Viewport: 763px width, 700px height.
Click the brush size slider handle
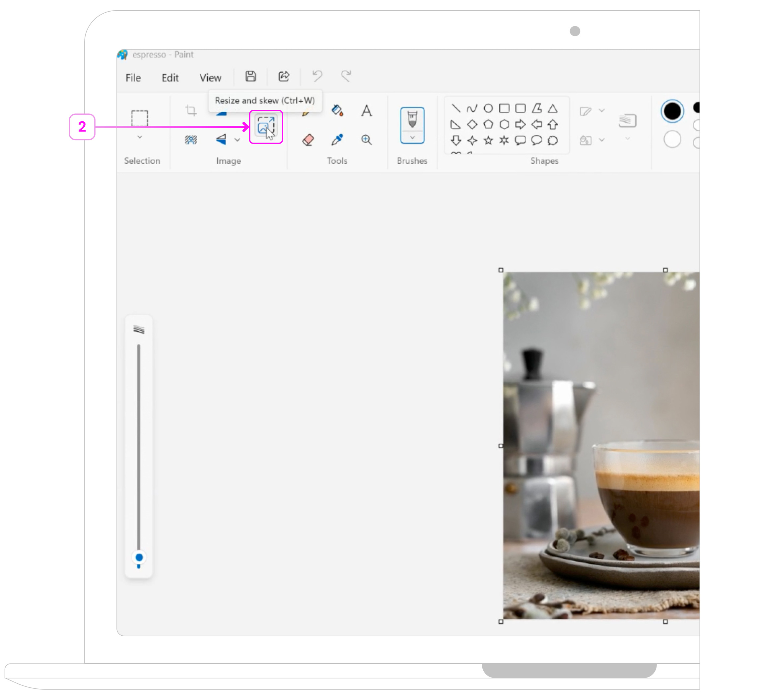coord(139,557)
